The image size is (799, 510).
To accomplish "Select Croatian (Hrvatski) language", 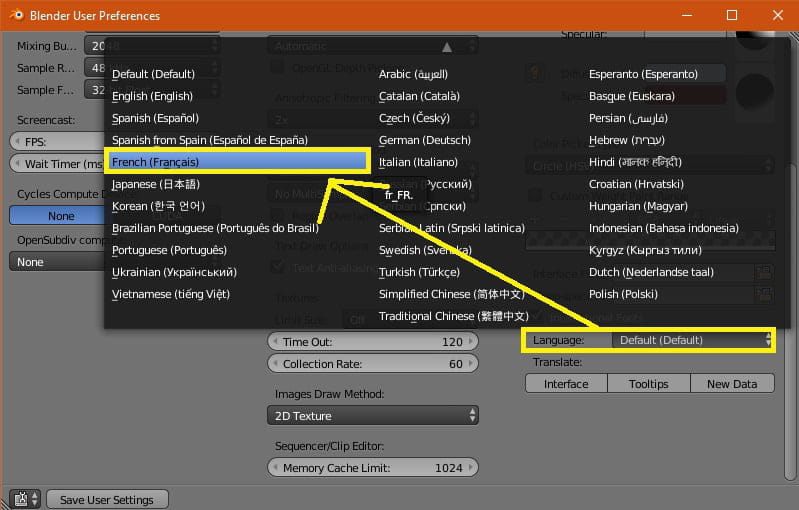I will tap(636, 184).
